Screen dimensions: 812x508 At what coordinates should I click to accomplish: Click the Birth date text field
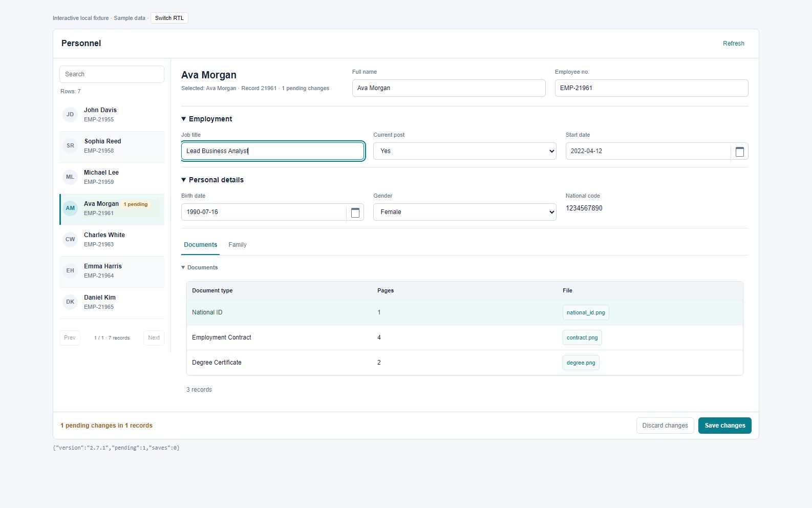click(264, 212)
